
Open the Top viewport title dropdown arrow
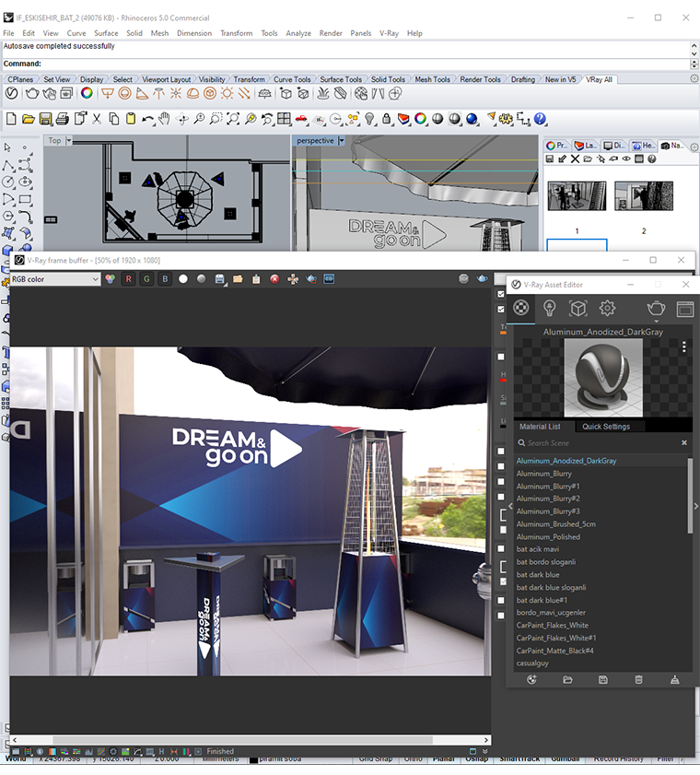point(69,141)
